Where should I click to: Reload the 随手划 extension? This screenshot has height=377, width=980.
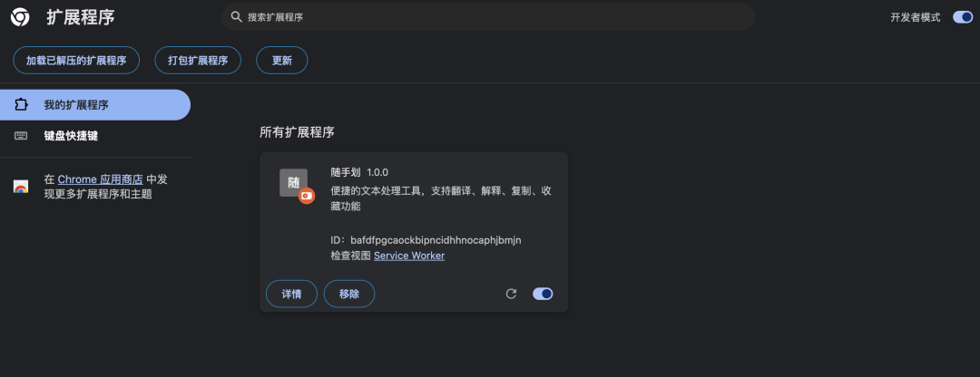click(511, 294)
